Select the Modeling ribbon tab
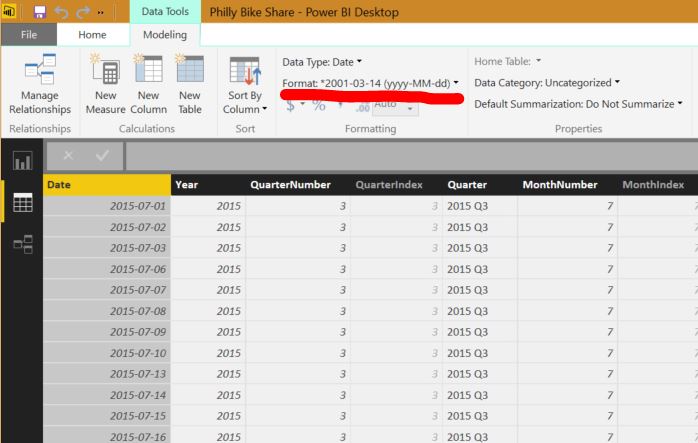698x443 pixels. pyautogui.click(x=165, y=35)
